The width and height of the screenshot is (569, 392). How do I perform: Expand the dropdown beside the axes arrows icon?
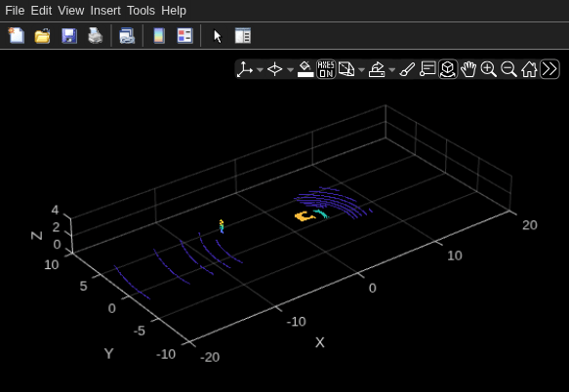[260, 69]
